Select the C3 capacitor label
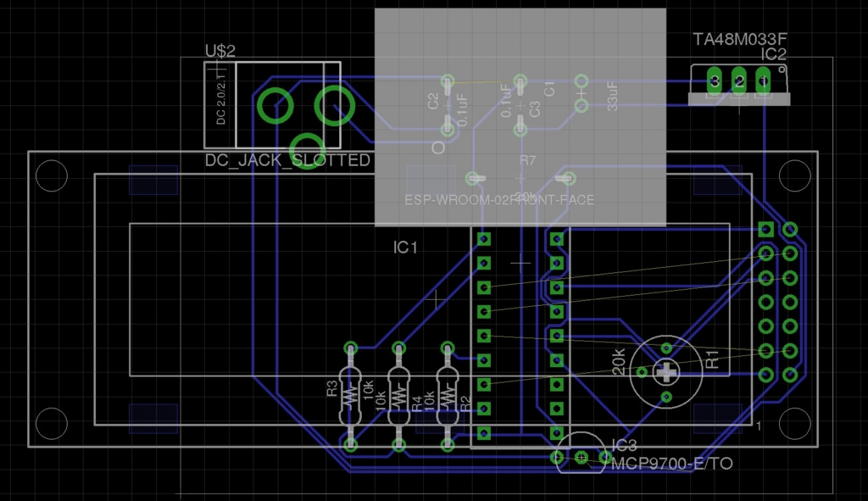This screenshot has width=868, height=501. (x=534, y=109)
